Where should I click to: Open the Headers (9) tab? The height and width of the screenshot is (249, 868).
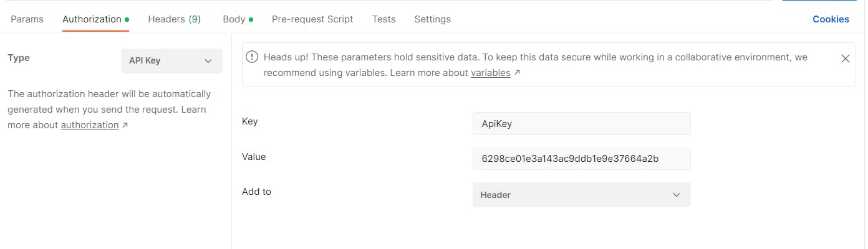pyautogui.click(x=175, y=19)
